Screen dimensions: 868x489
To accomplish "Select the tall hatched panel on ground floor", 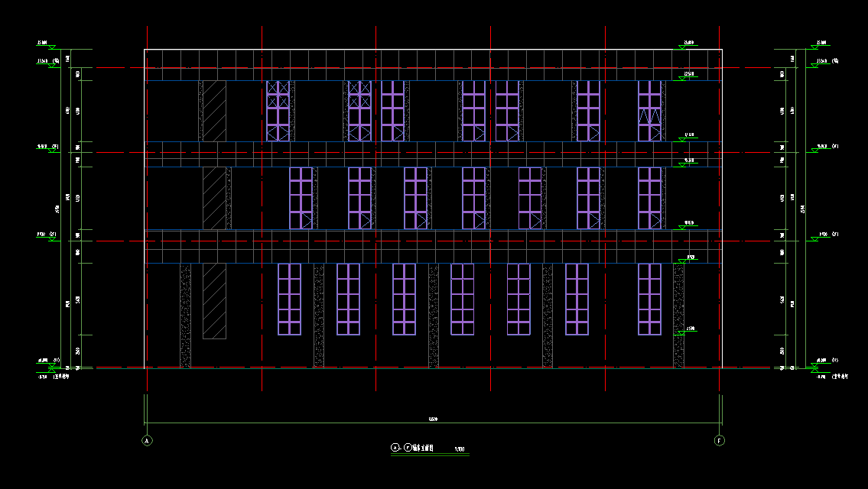I will click(214, 301).
